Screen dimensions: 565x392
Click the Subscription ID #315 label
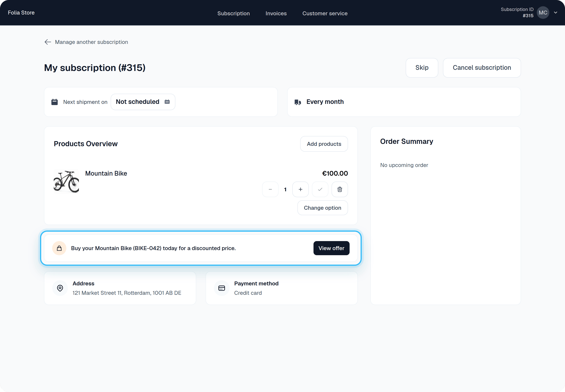[x=517, y=13]
